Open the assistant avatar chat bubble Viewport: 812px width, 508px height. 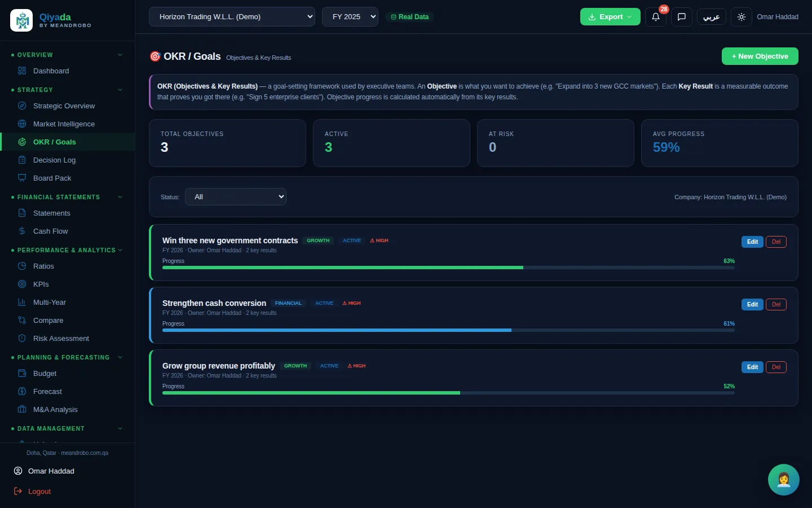tap(783, 480)
